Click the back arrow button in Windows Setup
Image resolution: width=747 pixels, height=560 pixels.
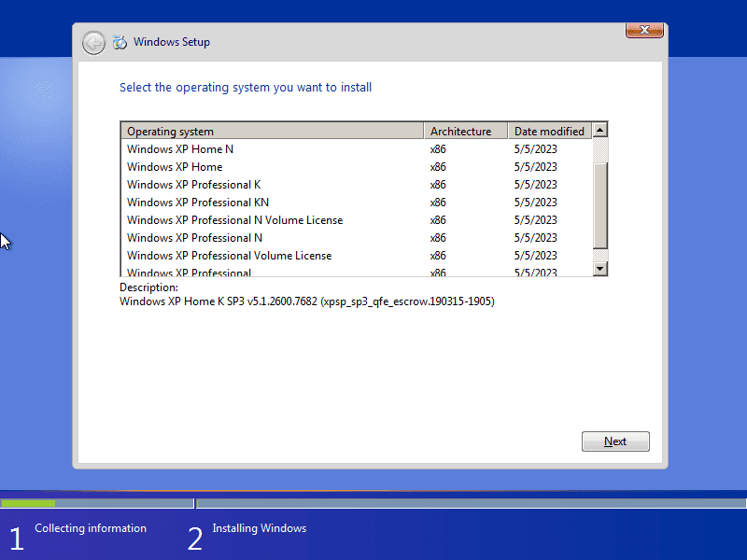point(93,43)
